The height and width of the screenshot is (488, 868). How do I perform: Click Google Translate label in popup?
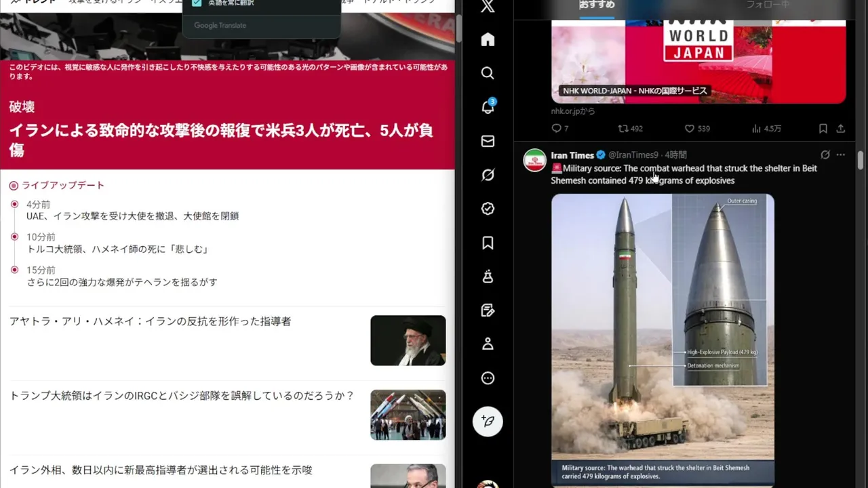click(220, 26)
